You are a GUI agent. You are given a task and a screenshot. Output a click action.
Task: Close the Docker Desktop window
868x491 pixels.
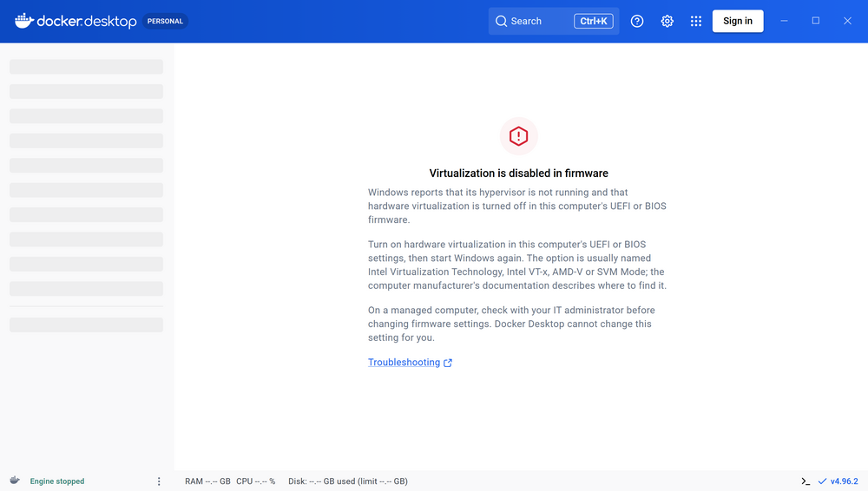click(847, 21)
